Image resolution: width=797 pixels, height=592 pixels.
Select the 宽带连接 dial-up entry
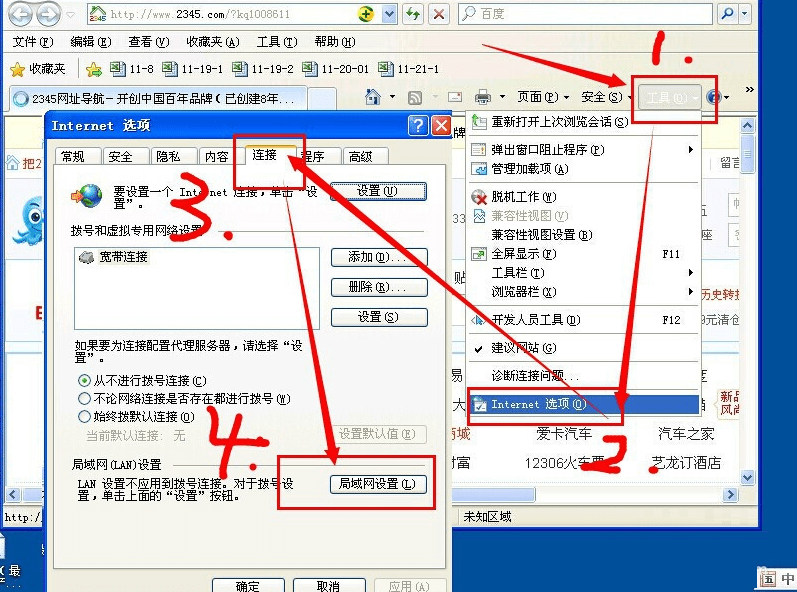[x=113, y=257]
